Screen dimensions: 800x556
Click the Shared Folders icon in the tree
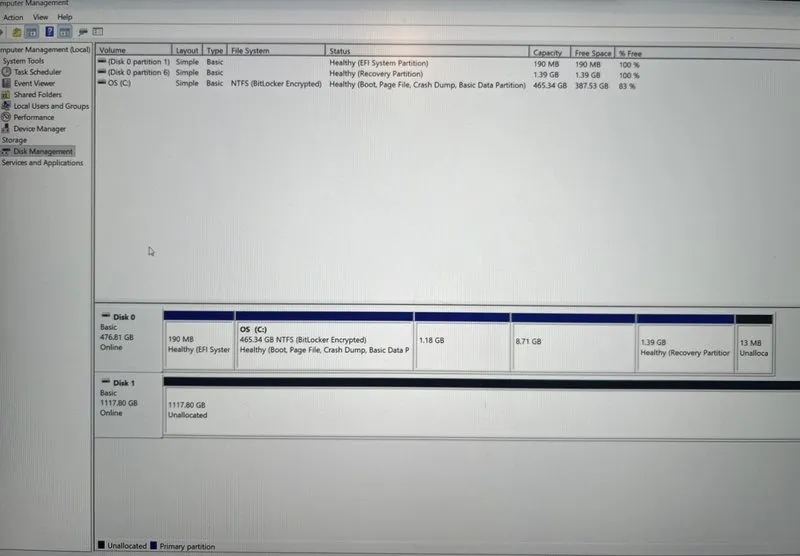pyautogui.click(x=6, y=94)
